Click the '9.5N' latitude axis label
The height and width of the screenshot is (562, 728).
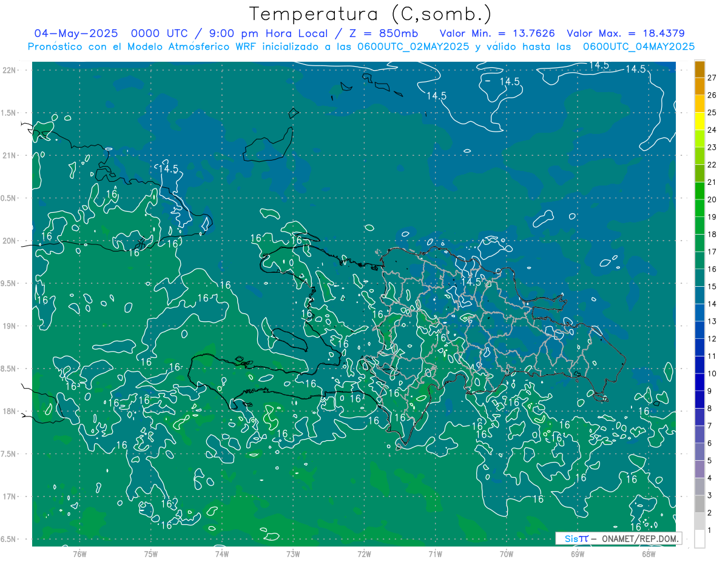pyautogui.click(x=9, y=283)
